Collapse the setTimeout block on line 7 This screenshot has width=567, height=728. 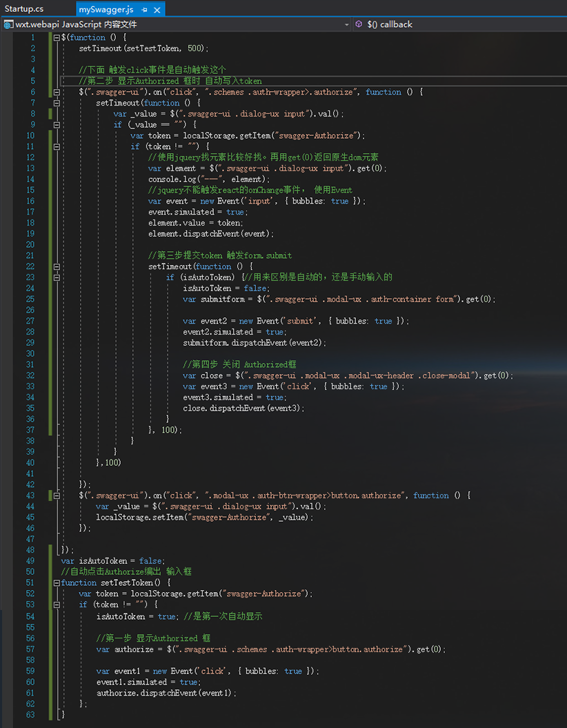tap(57, 104)
